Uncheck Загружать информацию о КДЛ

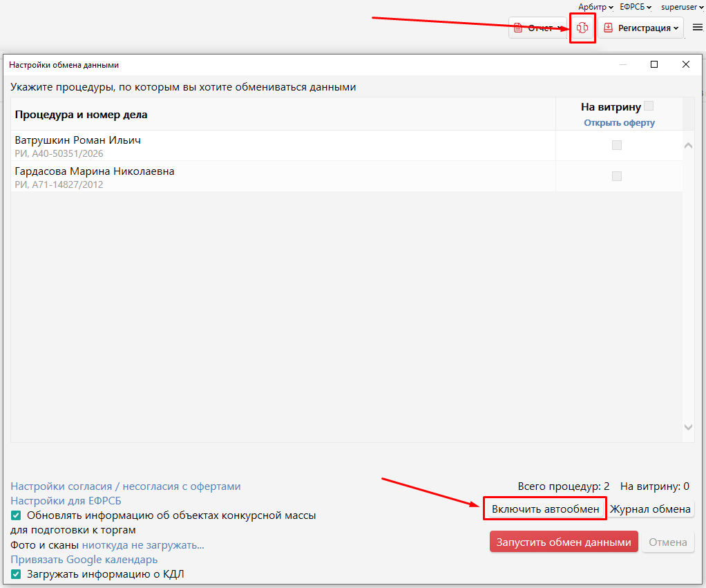tap(16, 574)
